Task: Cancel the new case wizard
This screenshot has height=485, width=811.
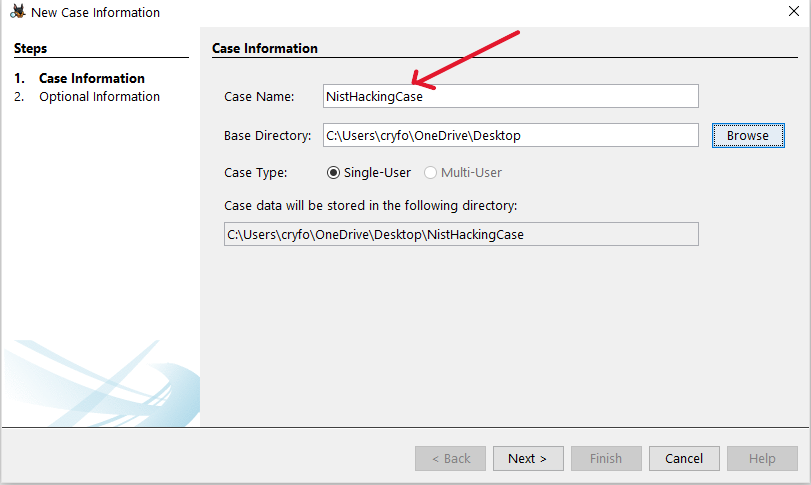Action: coord(684,458)
